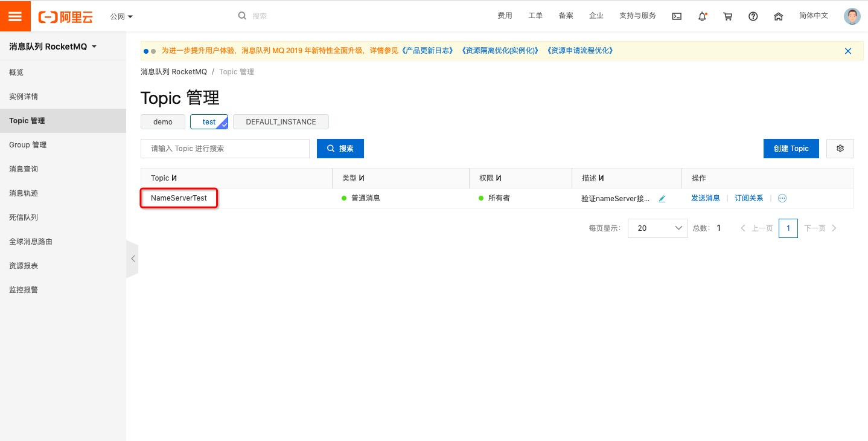The height and width of the screenshot is (441, 868).
Task: Focus the Topic search input field
Action: coord(225,149)
